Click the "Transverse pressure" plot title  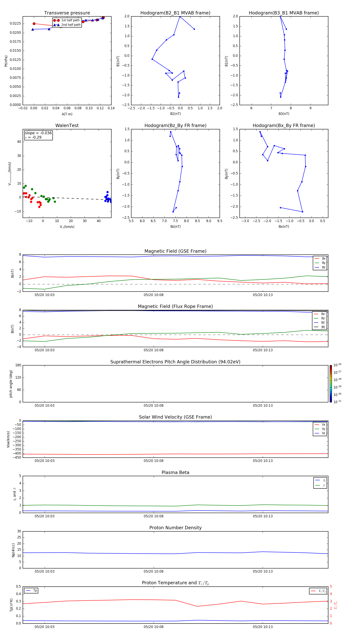click(x=67, y=13)
